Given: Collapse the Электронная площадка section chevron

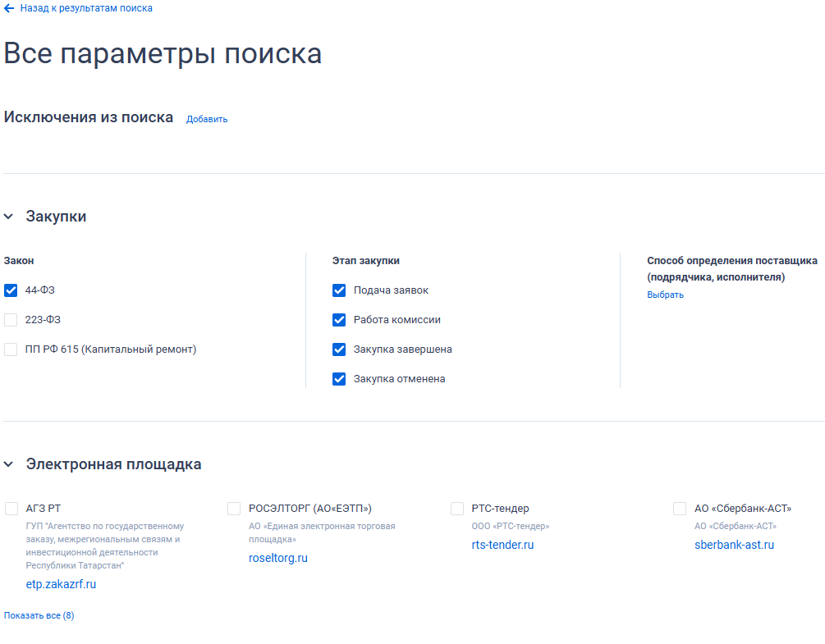Looking at the screenshot, I should (8, 464).
